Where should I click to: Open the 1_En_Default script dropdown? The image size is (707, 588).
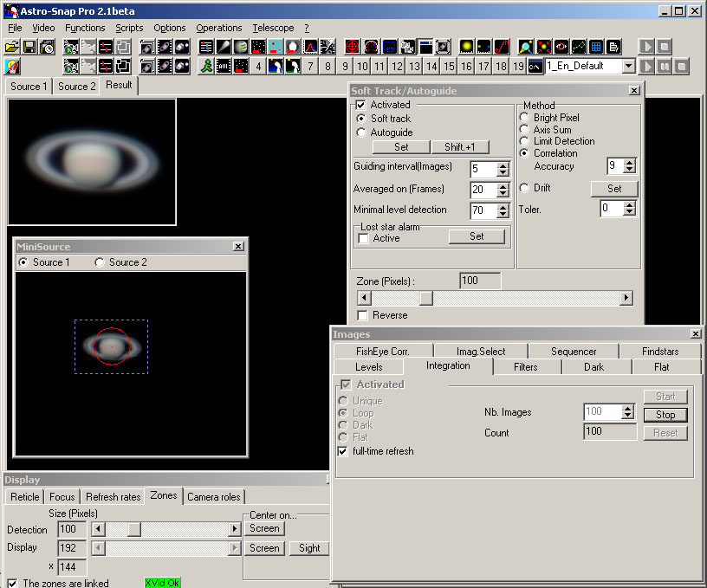tap(628, 66)
